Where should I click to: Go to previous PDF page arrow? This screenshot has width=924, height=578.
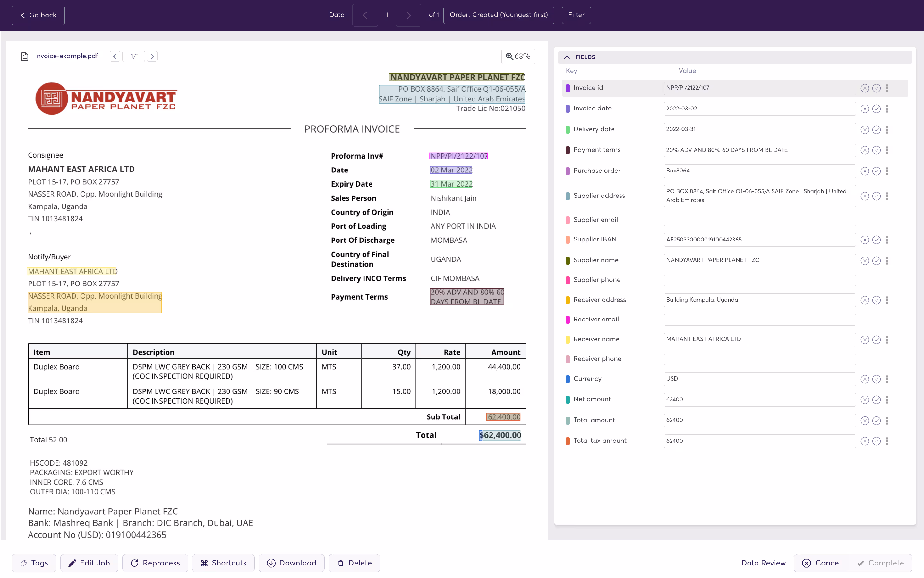pyautogui.click(x=115, y=56)
